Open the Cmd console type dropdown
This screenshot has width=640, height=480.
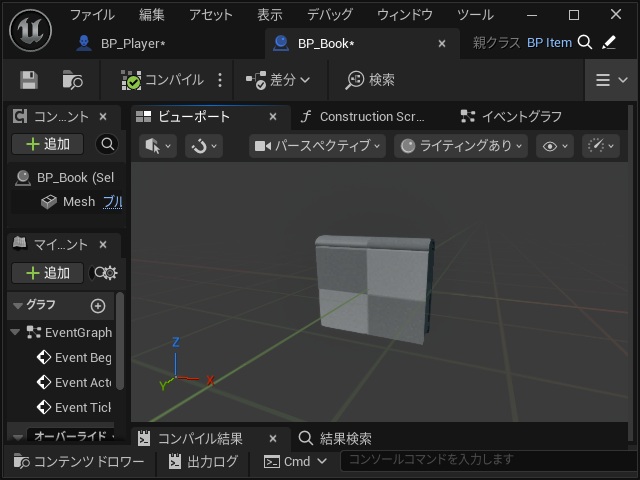click(x=296, y=462)
